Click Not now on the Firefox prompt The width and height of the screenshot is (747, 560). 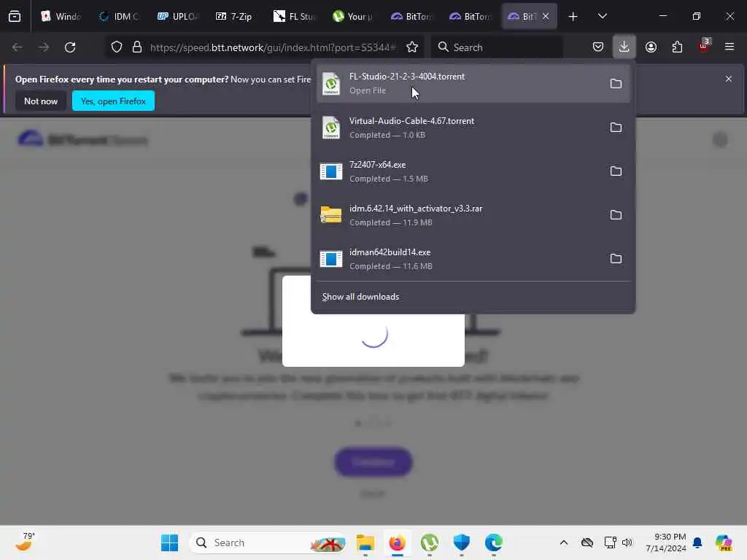pos(41,101)
